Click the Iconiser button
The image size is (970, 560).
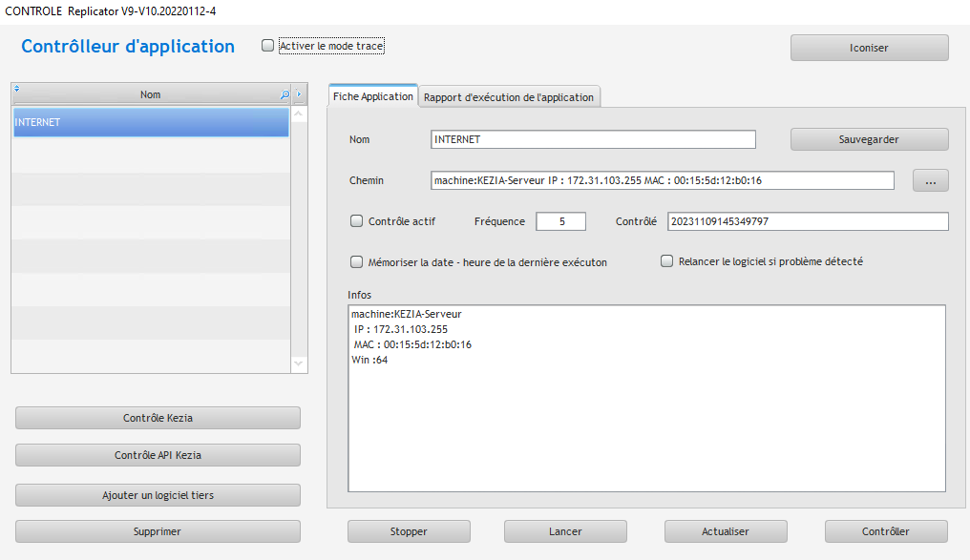pos(869,48)
